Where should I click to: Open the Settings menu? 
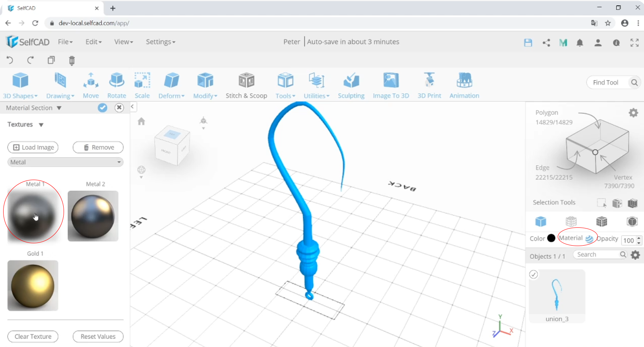point(160,42)
